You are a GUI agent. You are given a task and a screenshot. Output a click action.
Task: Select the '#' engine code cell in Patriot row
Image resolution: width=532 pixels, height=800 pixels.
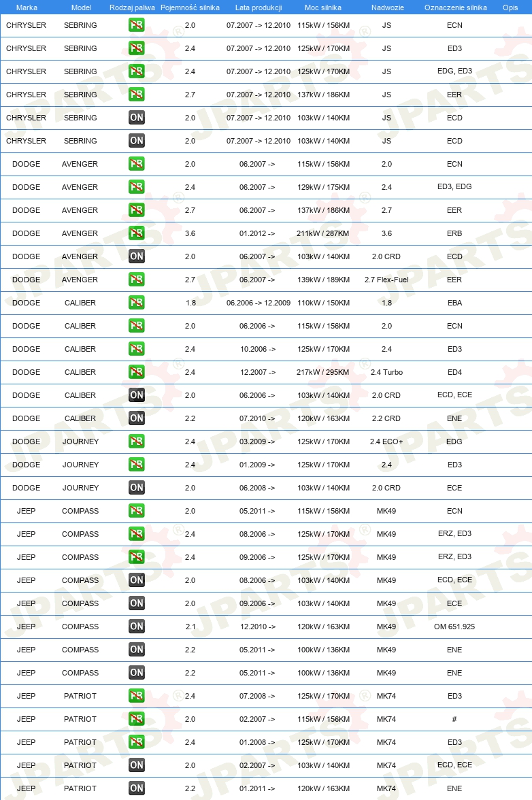click(454, 719)
